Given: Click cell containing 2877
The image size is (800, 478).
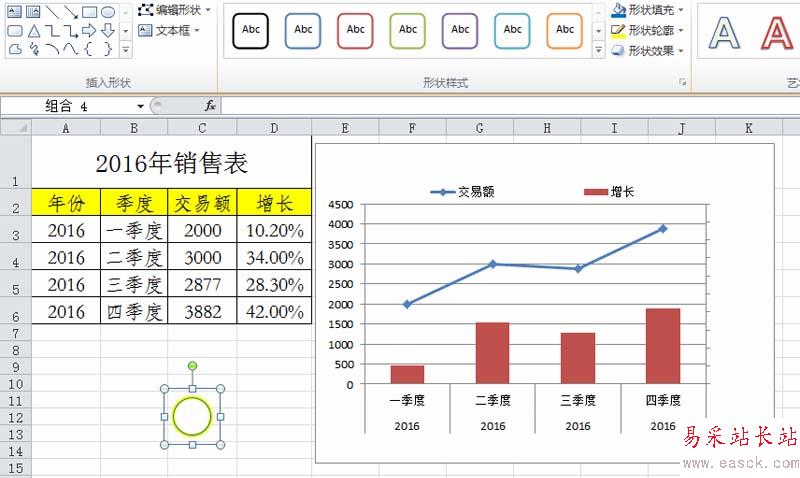Looking at the screenshot, I should click(202, 284).
